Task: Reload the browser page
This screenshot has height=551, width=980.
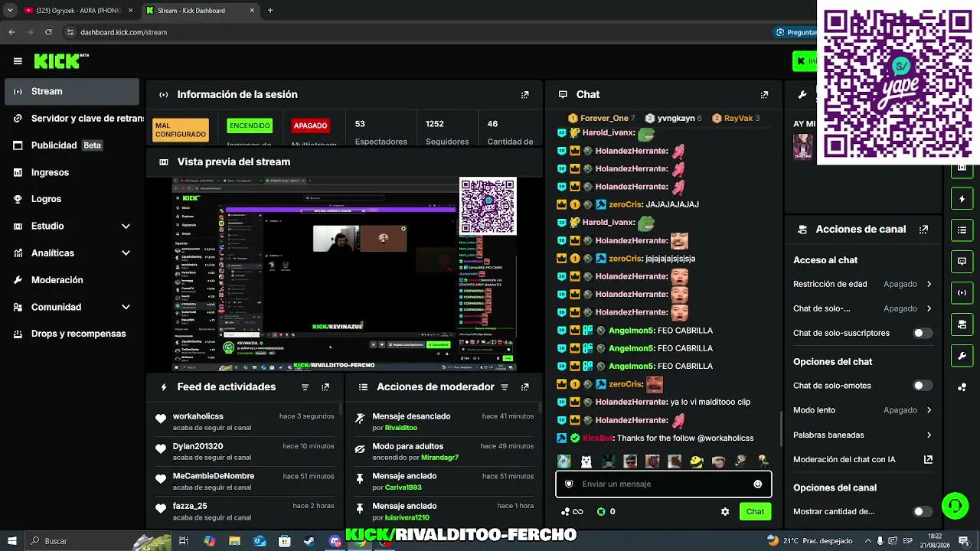Action: pyautogui.click(x=48, y=32)
